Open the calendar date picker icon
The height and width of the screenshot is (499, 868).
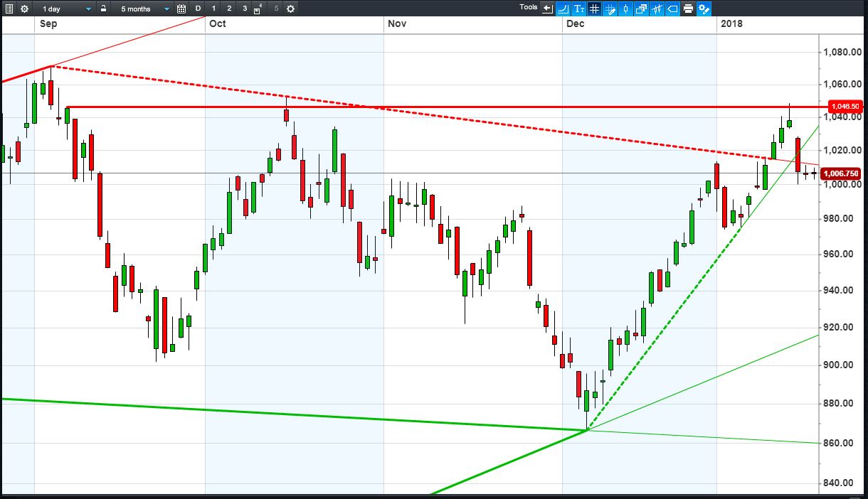click(x=181, y=9)
